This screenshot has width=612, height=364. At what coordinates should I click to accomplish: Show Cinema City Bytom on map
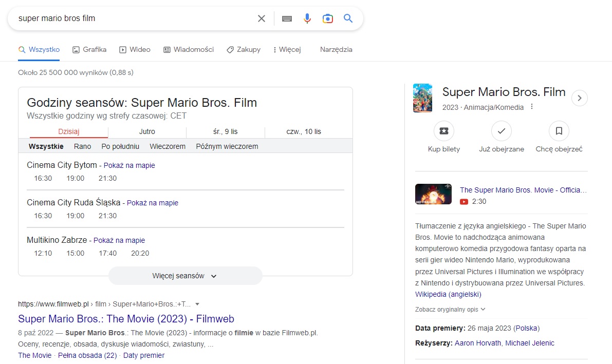click(129, 165)
